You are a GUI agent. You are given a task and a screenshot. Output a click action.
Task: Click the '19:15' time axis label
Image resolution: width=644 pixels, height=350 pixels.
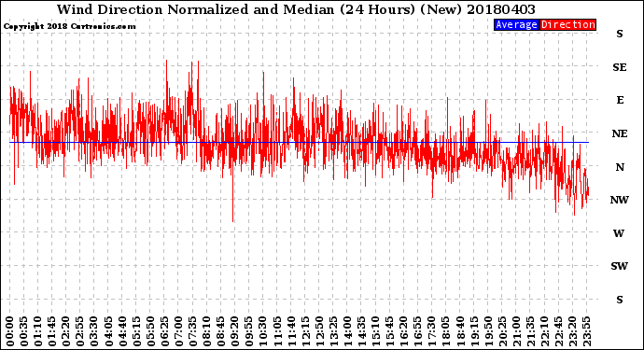coord(473,331)
